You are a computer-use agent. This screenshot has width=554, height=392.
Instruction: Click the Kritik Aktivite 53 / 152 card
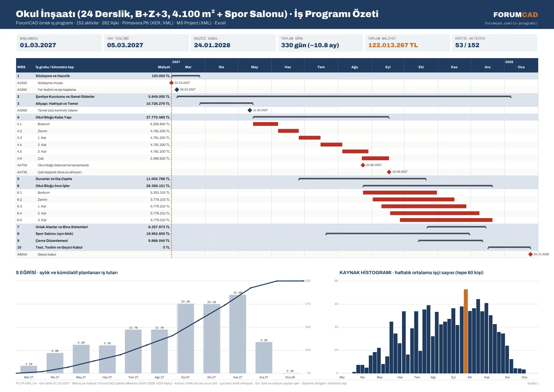(x=494, y=43)
